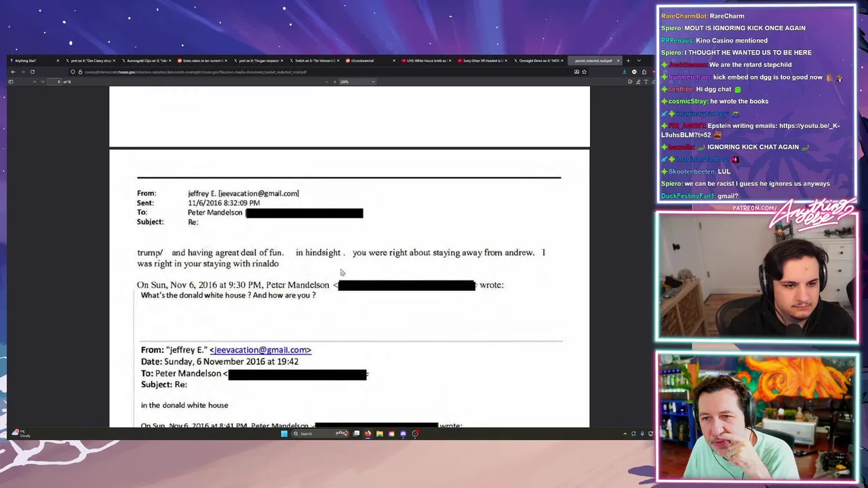
Task: Click 'in the donald white house' line
Action: 184,405
